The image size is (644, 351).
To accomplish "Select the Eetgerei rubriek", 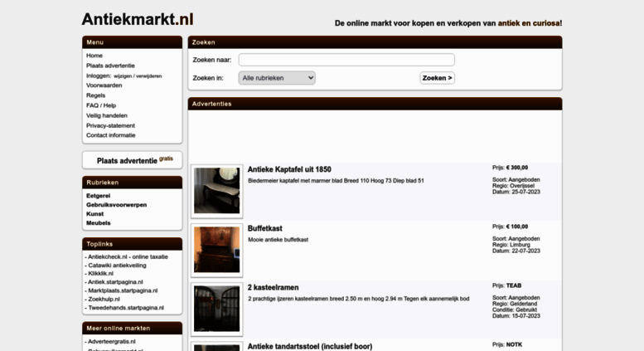I will pos(98,196).
